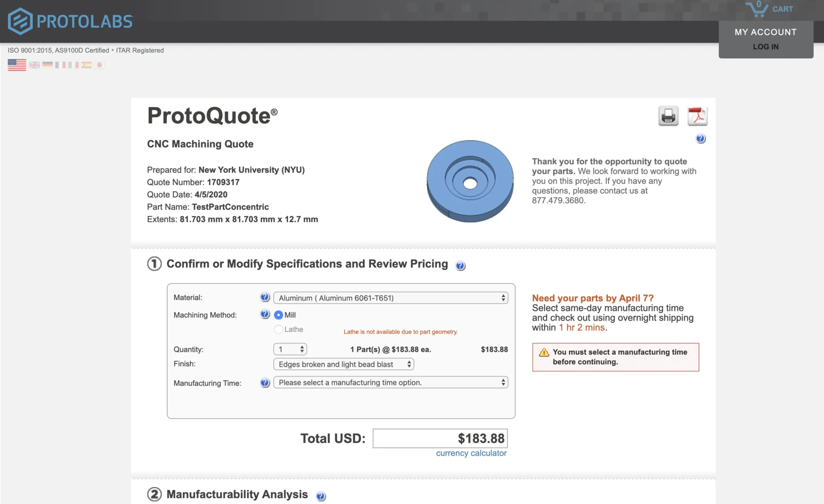Click the Manufacturability Analysis heading
The width and height of the screenshot is (824, 504).
pos(237,494)
